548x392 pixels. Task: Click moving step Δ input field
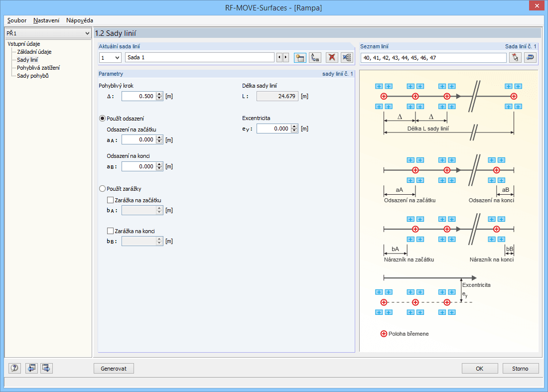(x=139, y=96)
